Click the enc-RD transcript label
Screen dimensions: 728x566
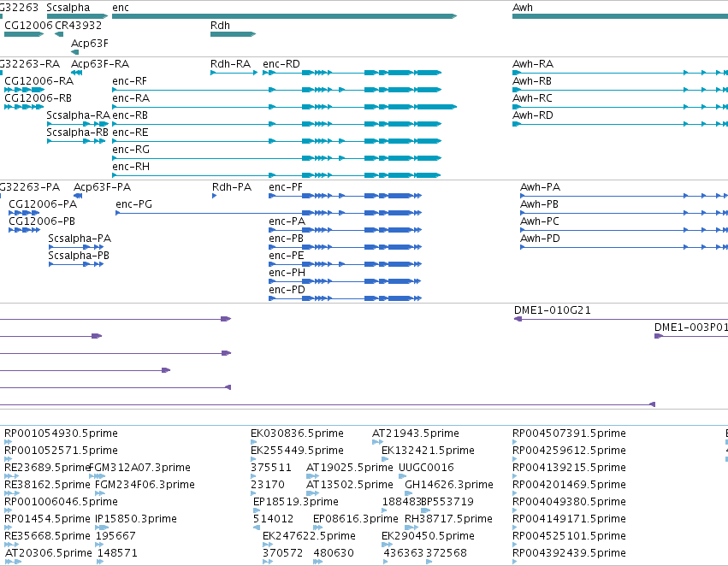(281, 64)
